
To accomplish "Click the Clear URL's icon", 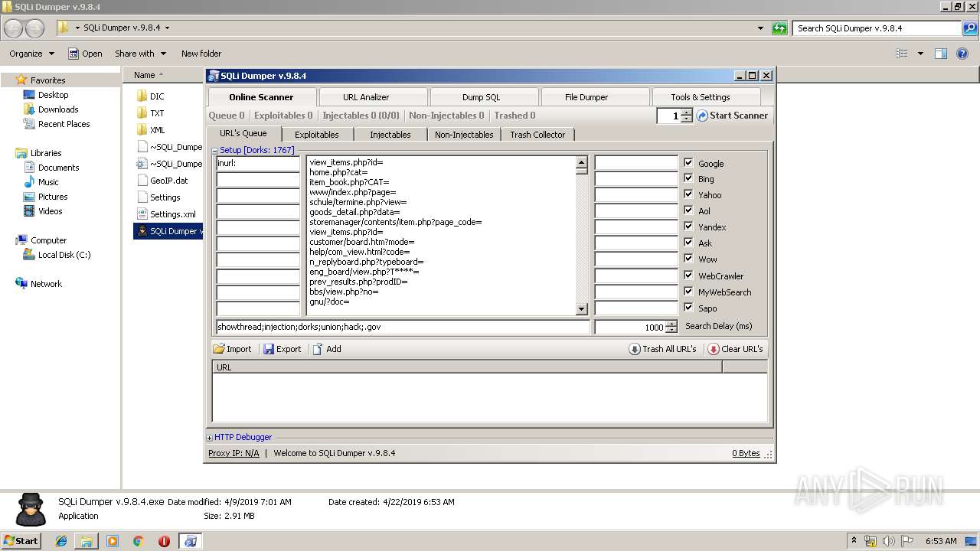I will coord(714,349).
